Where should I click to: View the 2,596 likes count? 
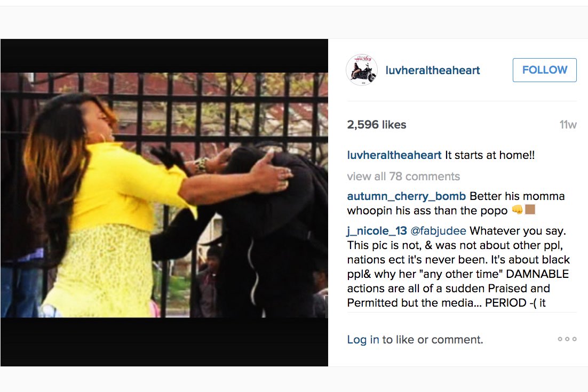[377, 124]
